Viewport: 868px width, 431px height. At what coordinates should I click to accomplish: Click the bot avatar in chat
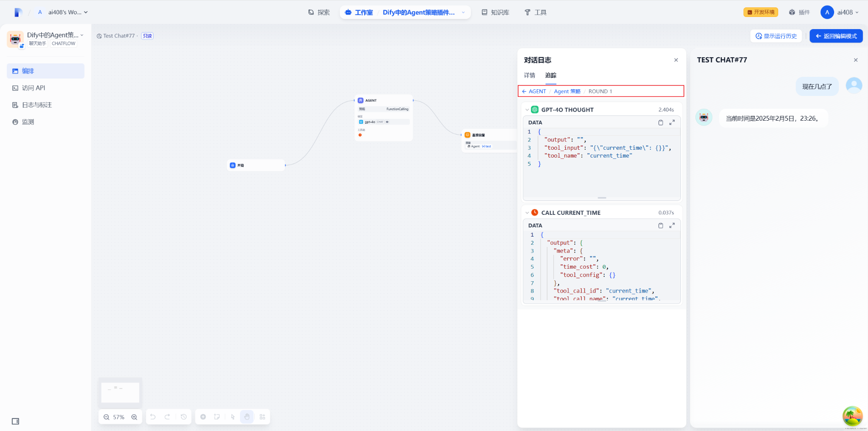pyautogui.click(x=704, y=117)
